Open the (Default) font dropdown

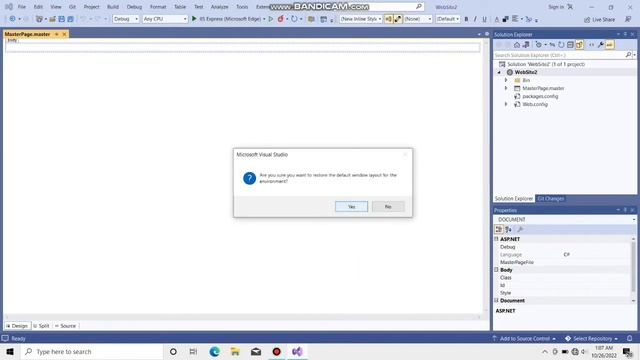click(448, 19)
